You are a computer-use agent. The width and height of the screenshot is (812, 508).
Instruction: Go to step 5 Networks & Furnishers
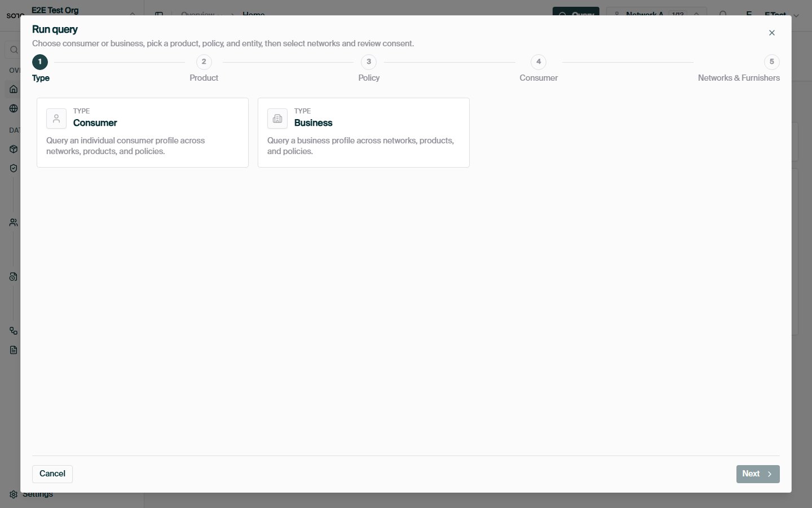pyautogui.click(x=739, y=69)
